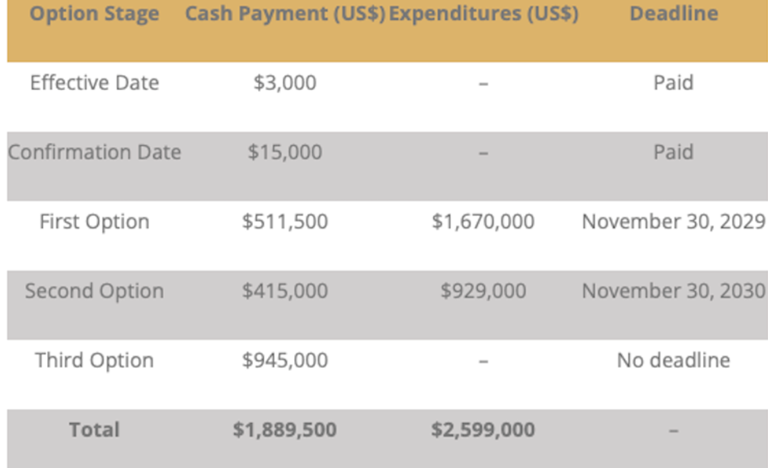The width and height of the screenshot is (768, 468).
Task: Select the $1,889,500 total cash payment
Action: tap(285, 430)
